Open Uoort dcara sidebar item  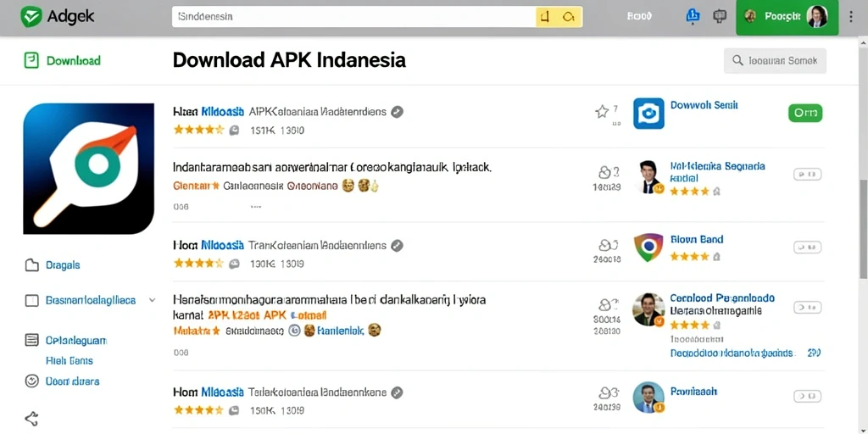click(x=72, y=381)
